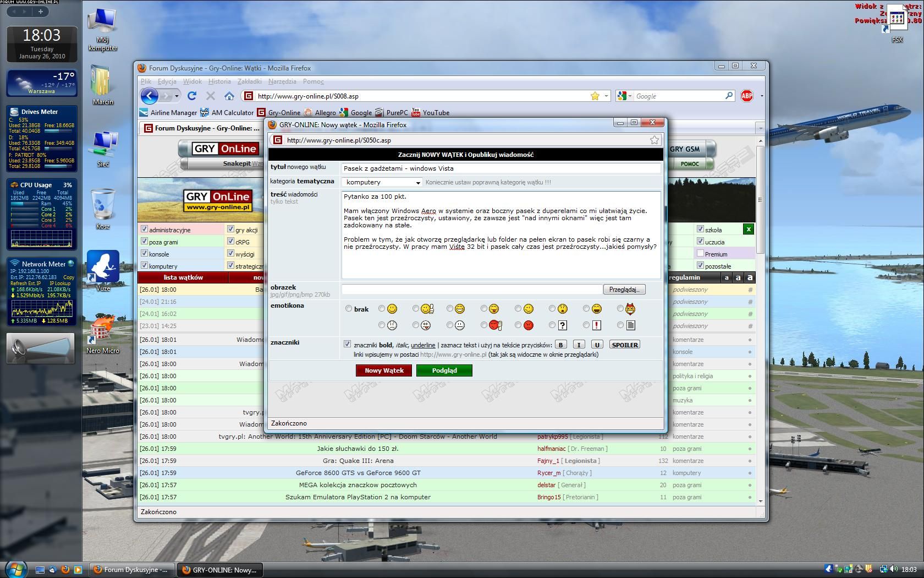924x578 pixels.
Task: Click the Przeglądaj browse button
Action: (x=624, y=289)
